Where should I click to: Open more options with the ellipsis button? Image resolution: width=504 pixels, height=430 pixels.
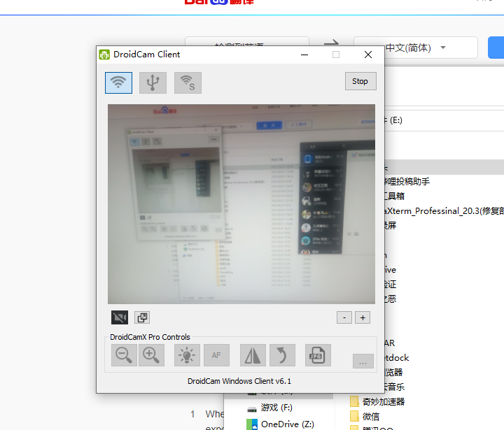tap(363, 361)
